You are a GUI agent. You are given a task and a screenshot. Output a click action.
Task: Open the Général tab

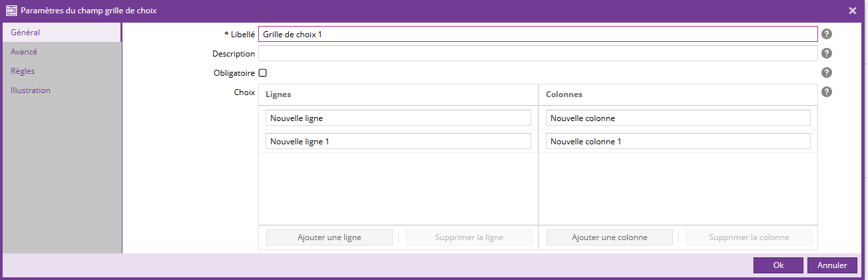click(x=61, y=32)
